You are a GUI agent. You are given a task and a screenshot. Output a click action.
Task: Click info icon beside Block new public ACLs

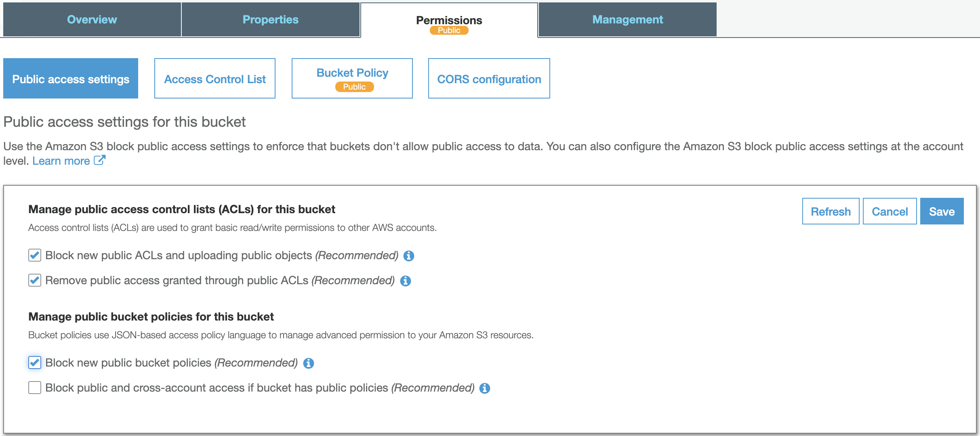coord(409,256)
